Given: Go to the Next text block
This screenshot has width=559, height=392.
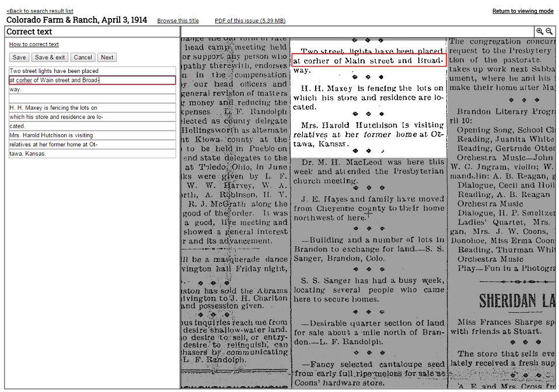Looking at the screenshot, I should click(107, 57).
